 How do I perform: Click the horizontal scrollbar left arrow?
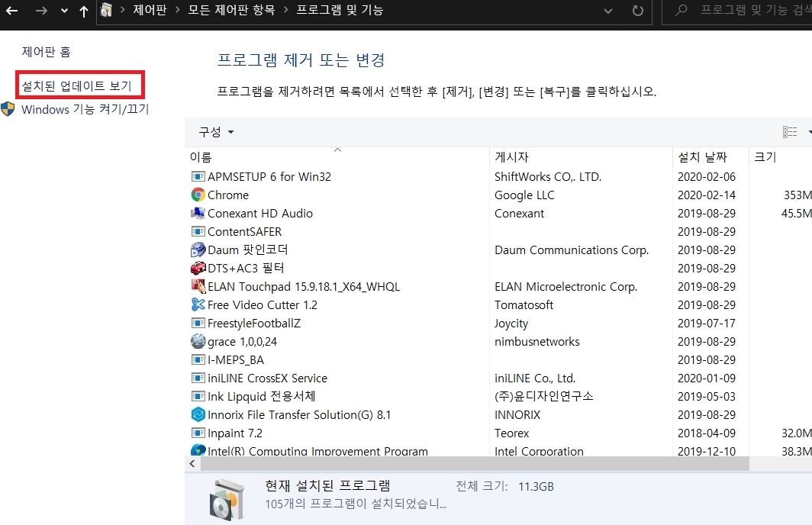coord(192,463)
